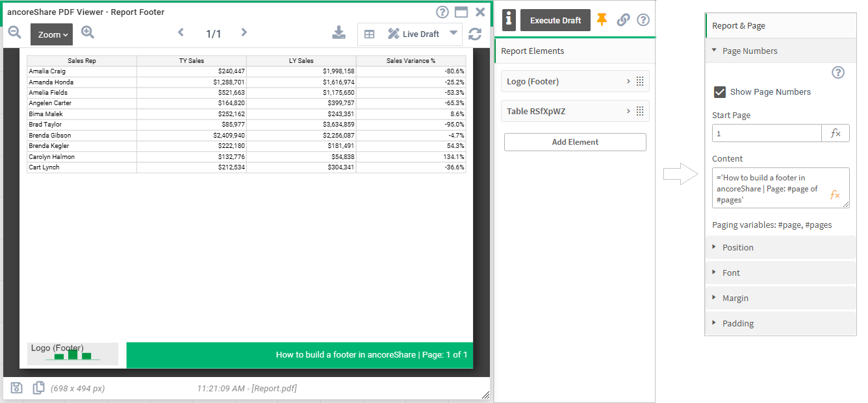The height and width of the screenshot is (403, 868).
Task: Open the help icon in Page Numbers section
Action: [x=838, y=73]
